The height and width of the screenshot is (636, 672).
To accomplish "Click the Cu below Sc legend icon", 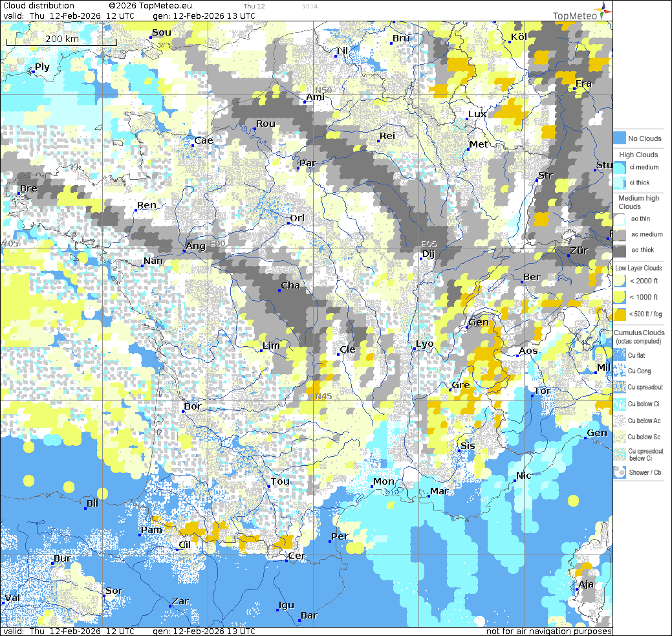I will (x=620, y=437).
